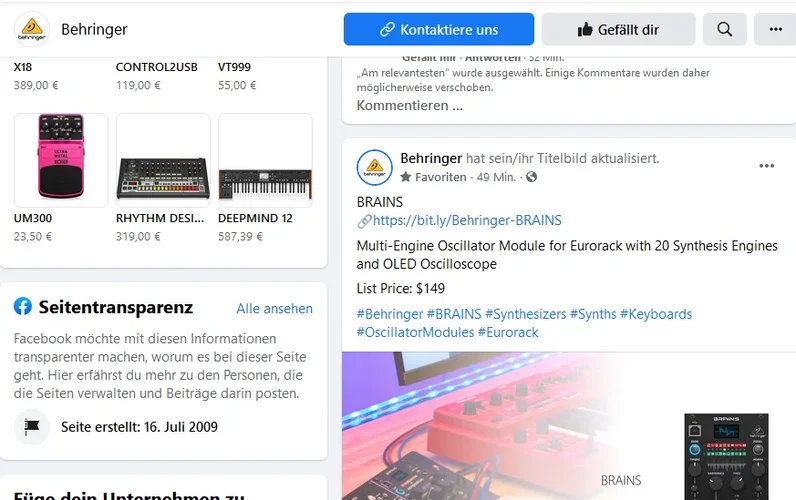Viewport: 796px width, 500px height.
Task: Click the #Eurorack hashtag
Action: pyautogui.click(x=508, y=332)
